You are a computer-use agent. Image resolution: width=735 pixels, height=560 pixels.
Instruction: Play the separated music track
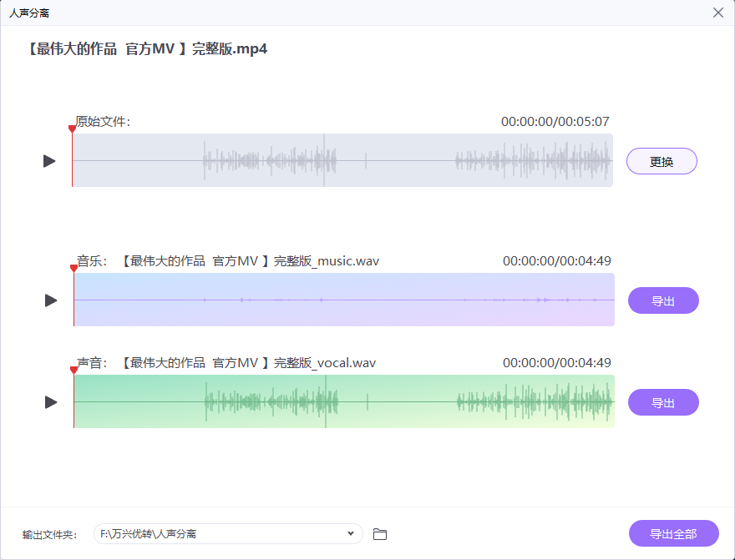click(x=49, y=300)
